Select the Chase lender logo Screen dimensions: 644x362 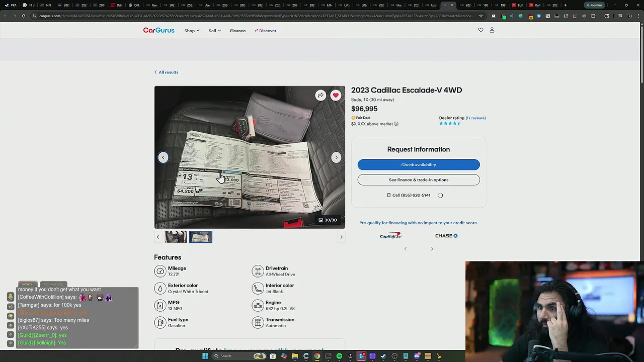pyautogui.click(x=446, y=235)
